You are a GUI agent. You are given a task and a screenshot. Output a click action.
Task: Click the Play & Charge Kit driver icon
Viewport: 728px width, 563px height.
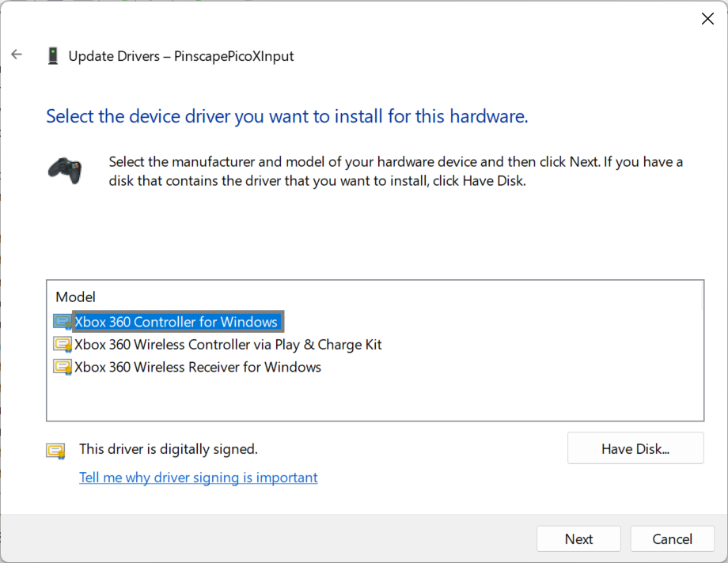point(63,345)
